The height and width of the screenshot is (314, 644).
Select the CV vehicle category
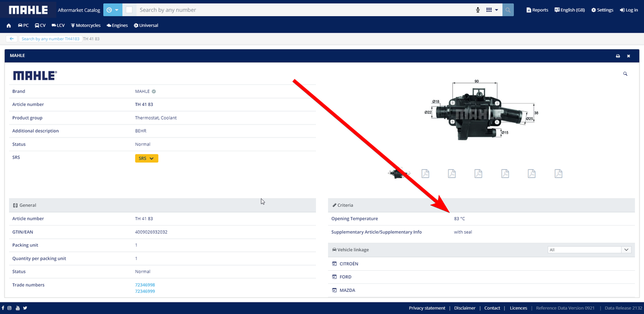pos(40,25)
